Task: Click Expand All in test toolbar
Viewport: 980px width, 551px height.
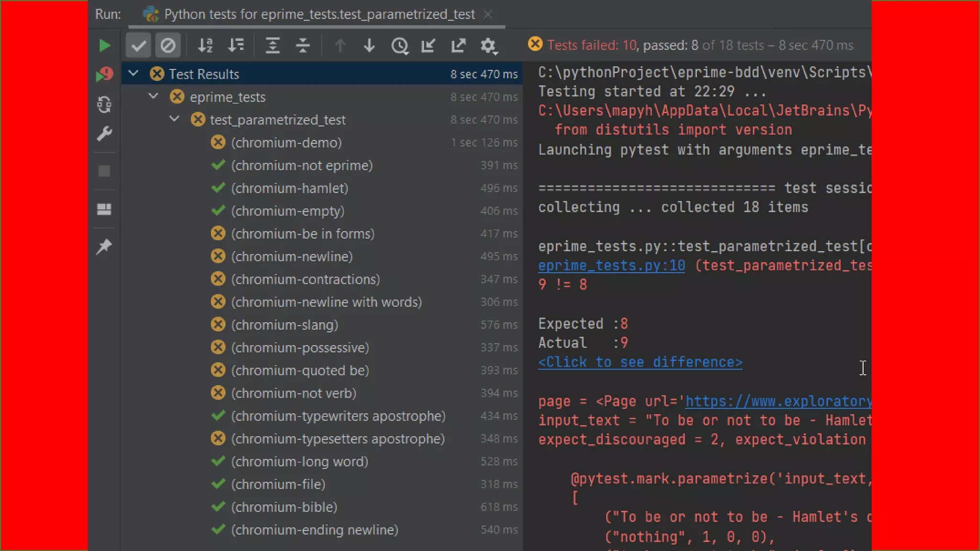Action: 273,45
